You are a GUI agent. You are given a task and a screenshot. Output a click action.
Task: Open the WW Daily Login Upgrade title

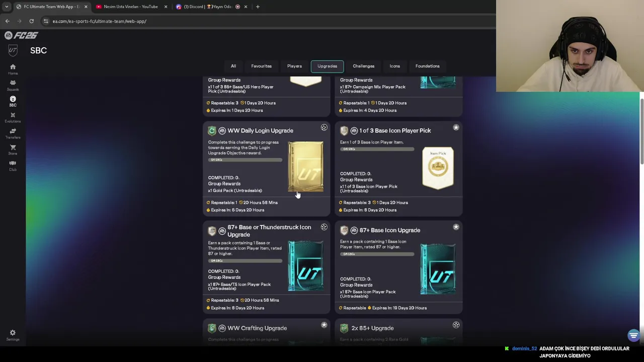click(260, 131)
